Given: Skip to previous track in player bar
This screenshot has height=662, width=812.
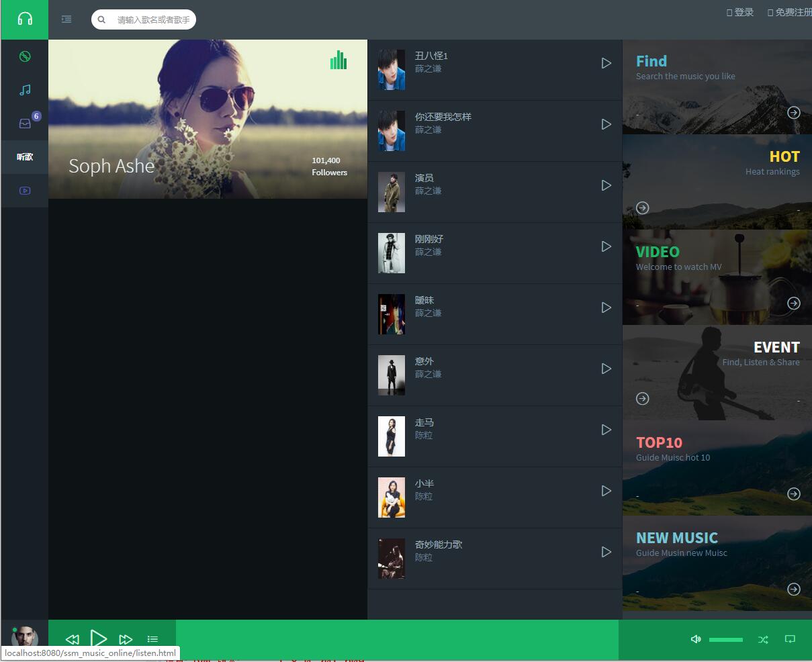Looking at the screenshot, I should [73, 640].
